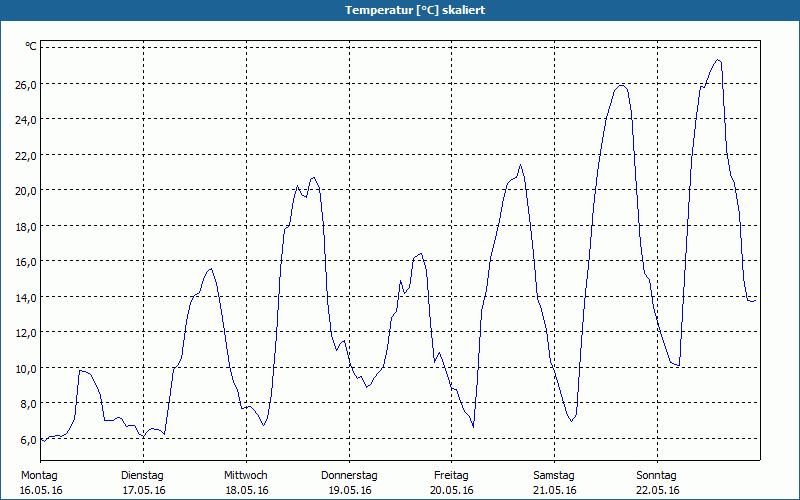Click the Donnerstag day label
The height and width of the screenshot is (500, 800).
click(349, 476)
